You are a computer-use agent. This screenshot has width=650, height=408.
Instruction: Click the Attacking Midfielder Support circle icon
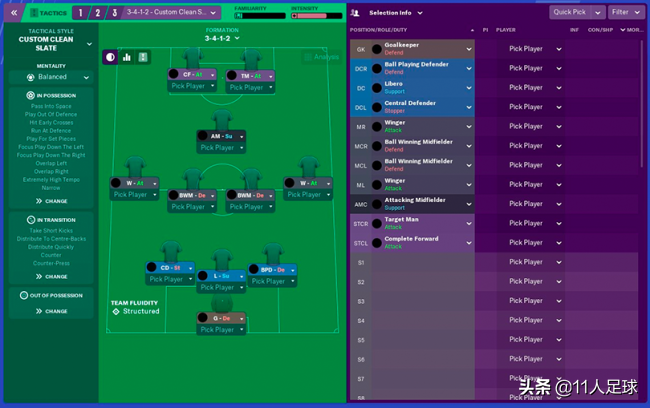(x=377, y=204)
